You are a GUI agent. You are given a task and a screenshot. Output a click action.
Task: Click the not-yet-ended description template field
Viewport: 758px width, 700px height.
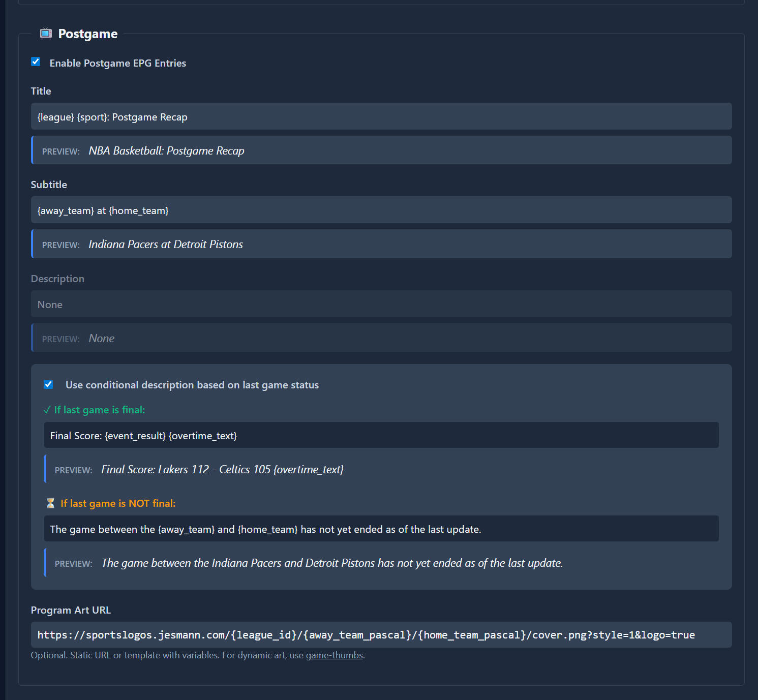coord(381,529)
